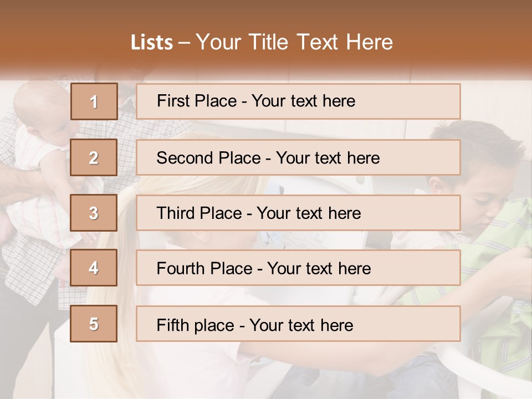Select the number 4 list box
The image size is (532, 399).
tap(94, 268)
